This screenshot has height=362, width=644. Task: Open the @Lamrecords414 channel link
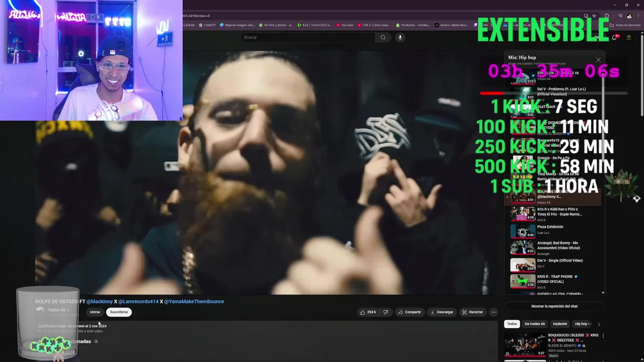tap(138, 302)
